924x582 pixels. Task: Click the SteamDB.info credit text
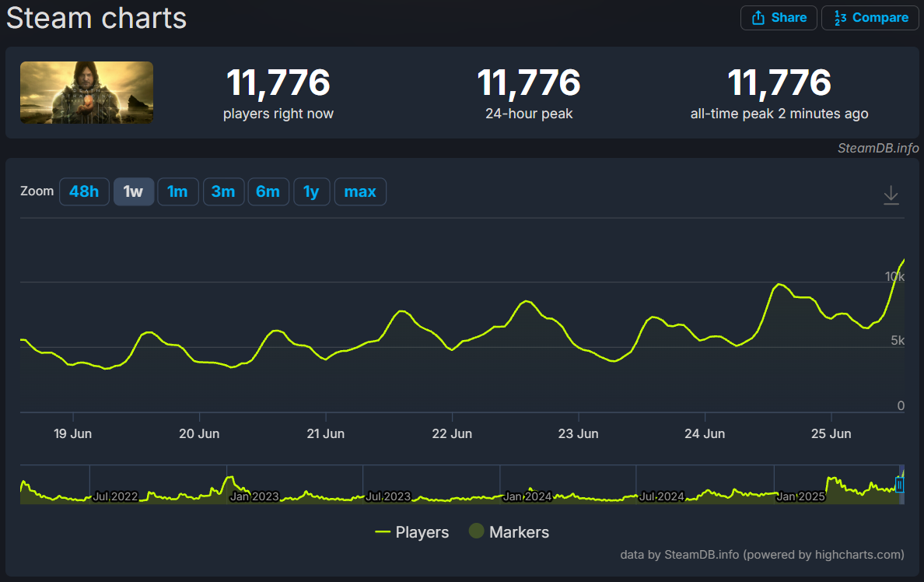coord(878,148)
